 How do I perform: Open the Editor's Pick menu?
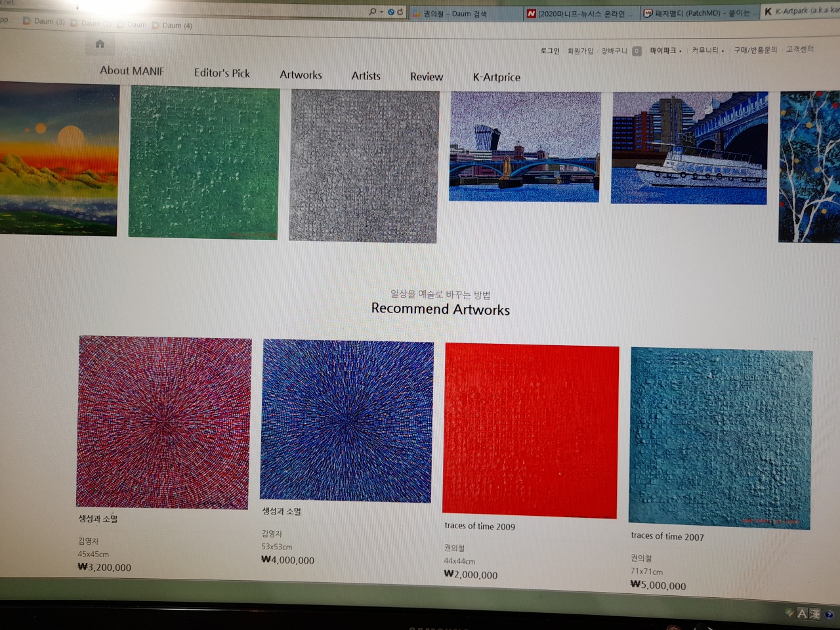coord(222,73)
